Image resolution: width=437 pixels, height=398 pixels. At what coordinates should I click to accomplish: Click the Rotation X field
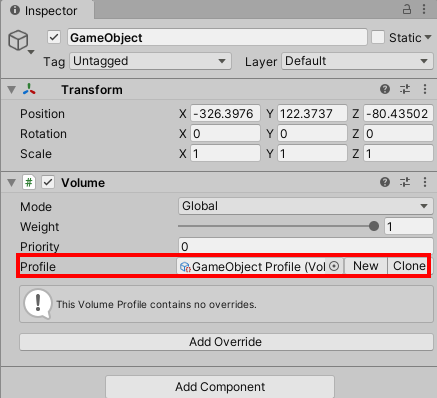225,134
